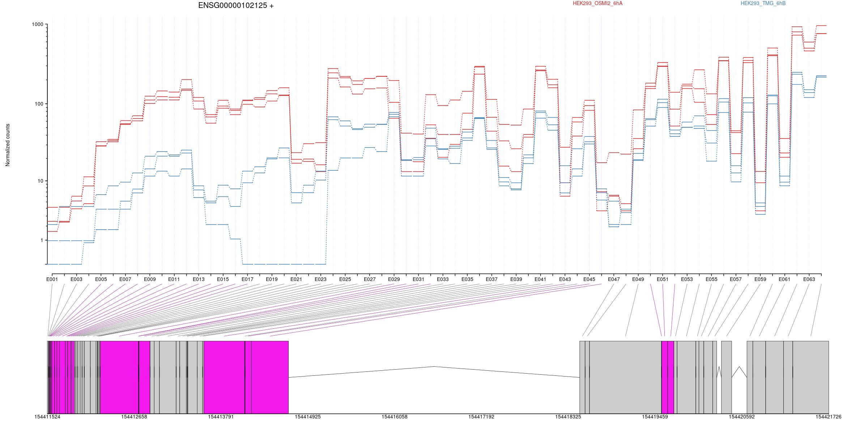Select exon label E015
The width and height of the screenshot is (868, 434).
223,279
